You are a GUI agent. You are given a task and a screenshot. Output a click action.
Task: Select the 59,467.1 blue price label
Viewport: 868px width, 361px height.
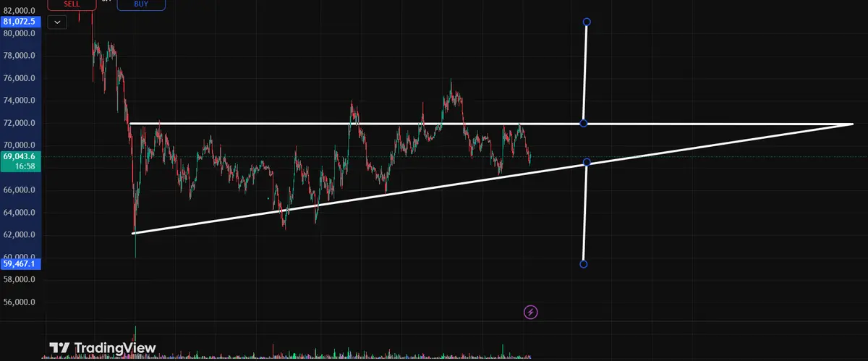pos(20,264)
